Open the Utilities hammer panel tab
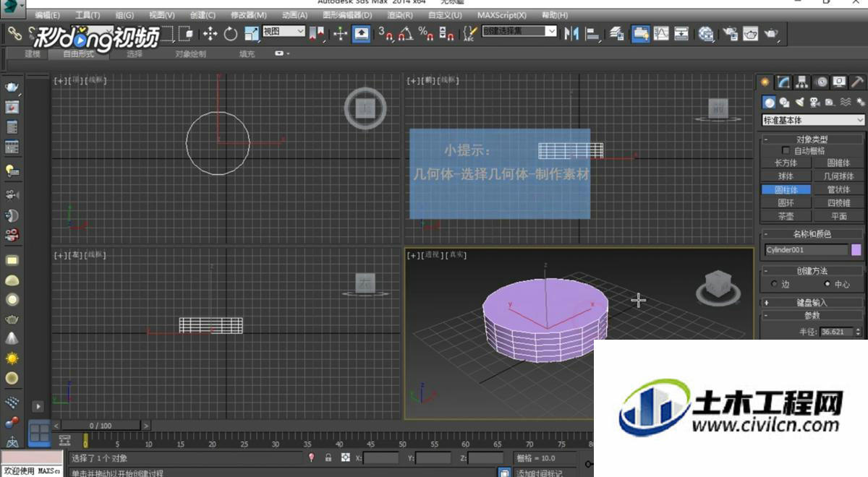 [x=857, y=82]
